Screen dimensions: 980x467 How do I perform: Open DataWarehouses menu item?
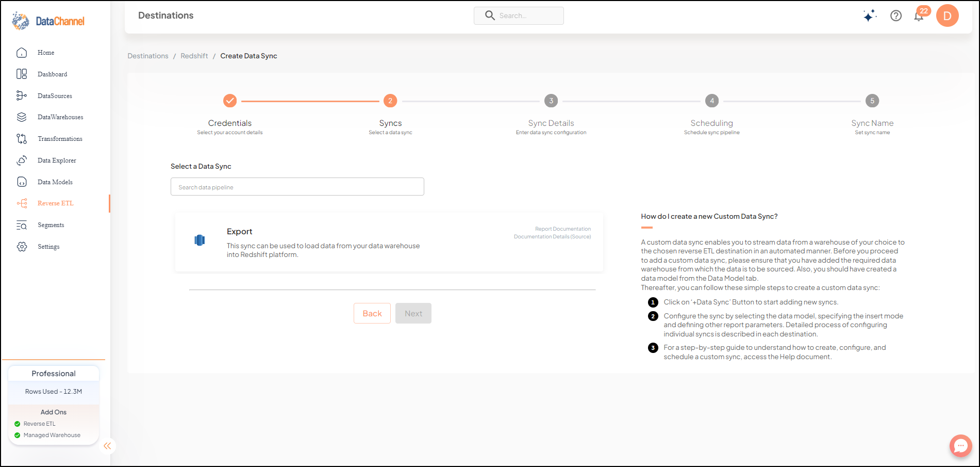(x=60, y=117)
